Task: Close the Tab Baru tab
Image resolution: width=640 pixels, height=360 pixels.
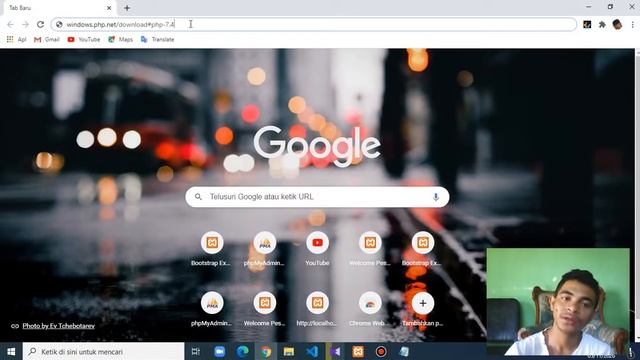Action: point(109,8)
